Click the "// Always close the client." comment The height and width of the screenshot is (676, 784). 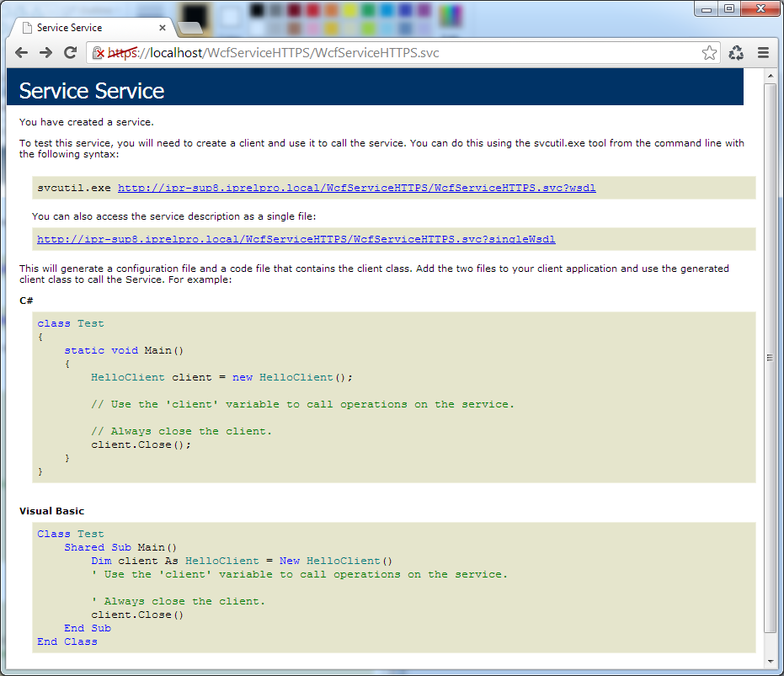point(182,431)
